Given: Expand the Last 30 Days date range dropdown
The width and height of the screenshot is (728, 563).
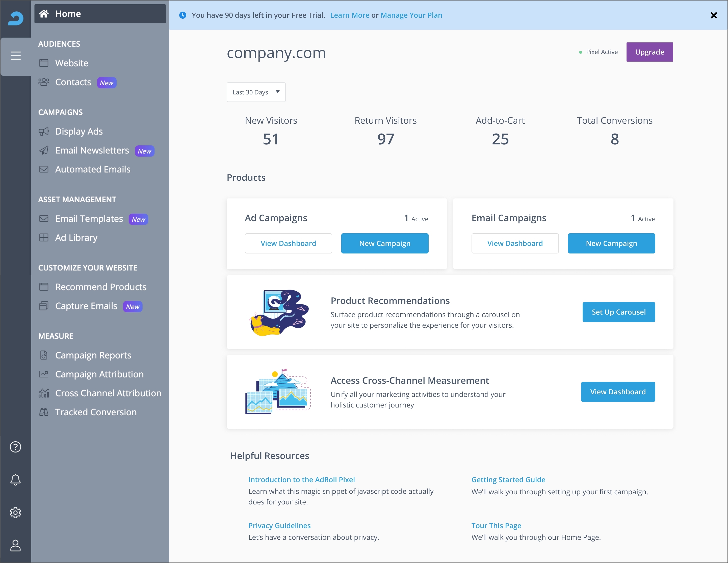Looking at the screenshot, I should point(256,92).
